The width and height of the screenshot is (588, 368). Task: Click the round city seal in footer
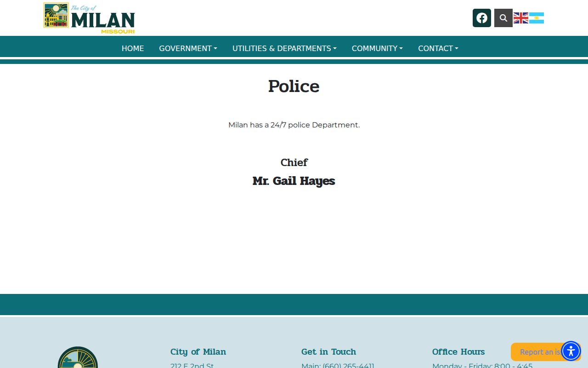(x=78, y=358)
